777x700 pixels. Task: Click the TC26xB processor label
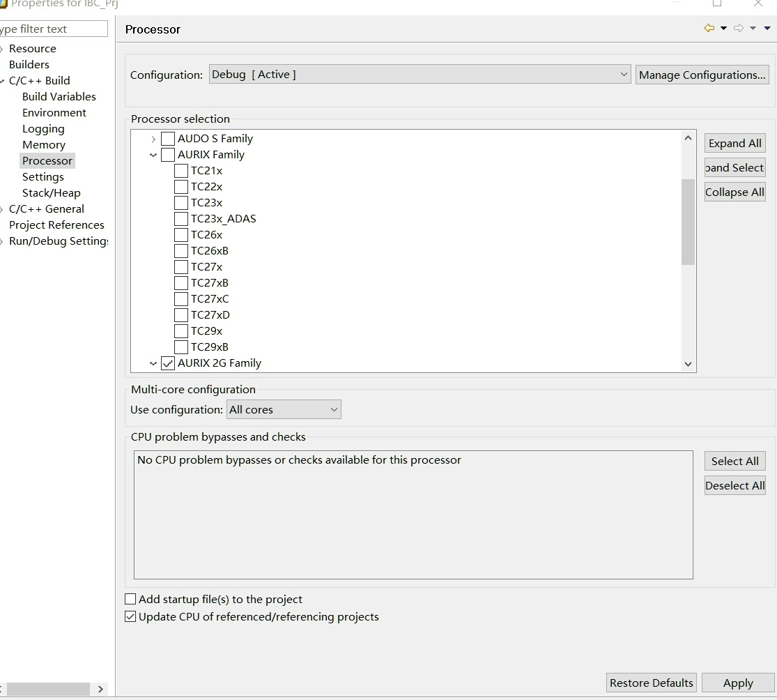pos(210,251)
